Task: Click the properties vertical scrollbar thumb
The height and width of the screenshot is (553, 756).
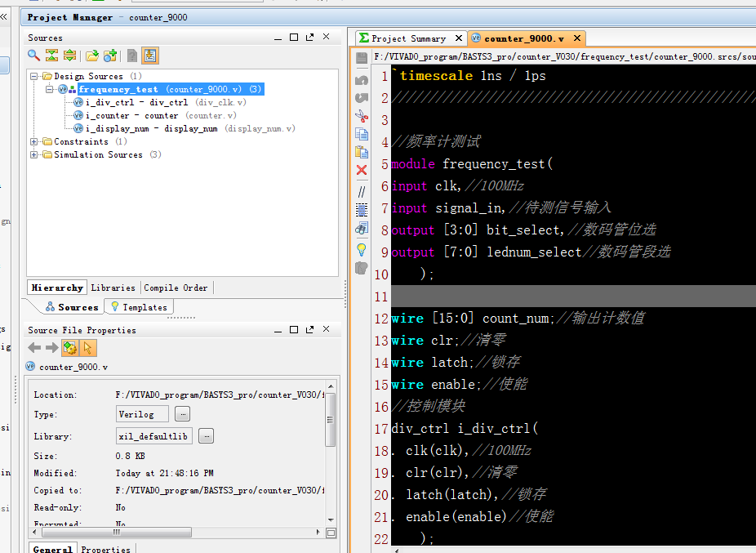Action: (x=331, y=419)
